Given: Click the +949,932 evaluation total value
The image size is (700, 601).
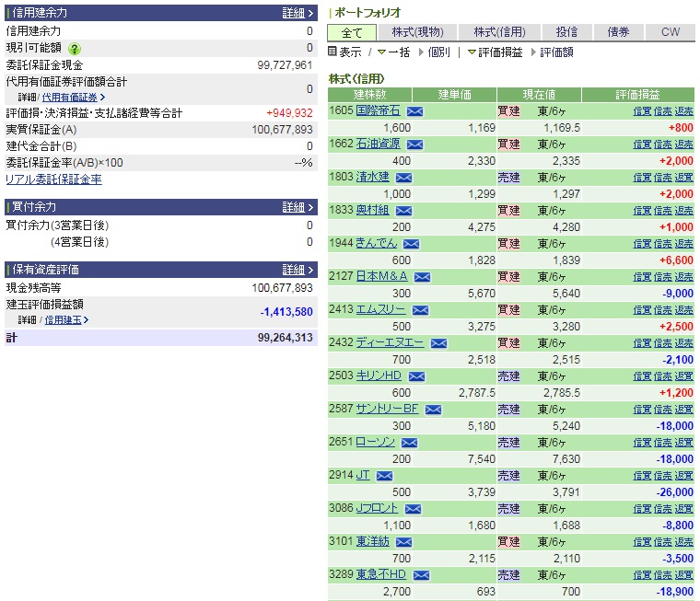Looking at the screenshot, I should [x=289, y=113].
